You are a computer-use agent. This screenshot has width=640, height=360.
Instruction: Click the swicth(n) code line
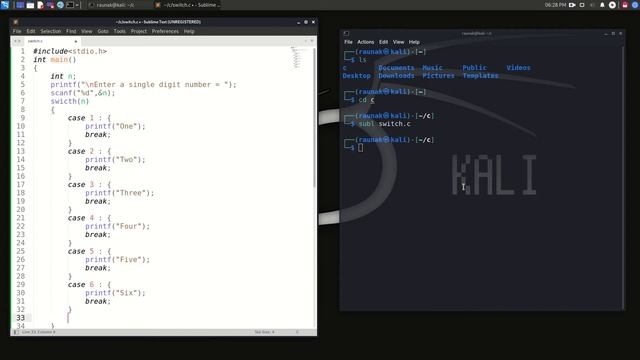(70, 101)
